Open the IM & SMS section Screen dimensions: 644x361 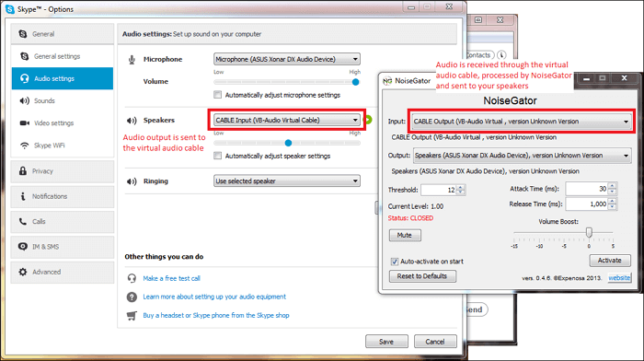63,246
